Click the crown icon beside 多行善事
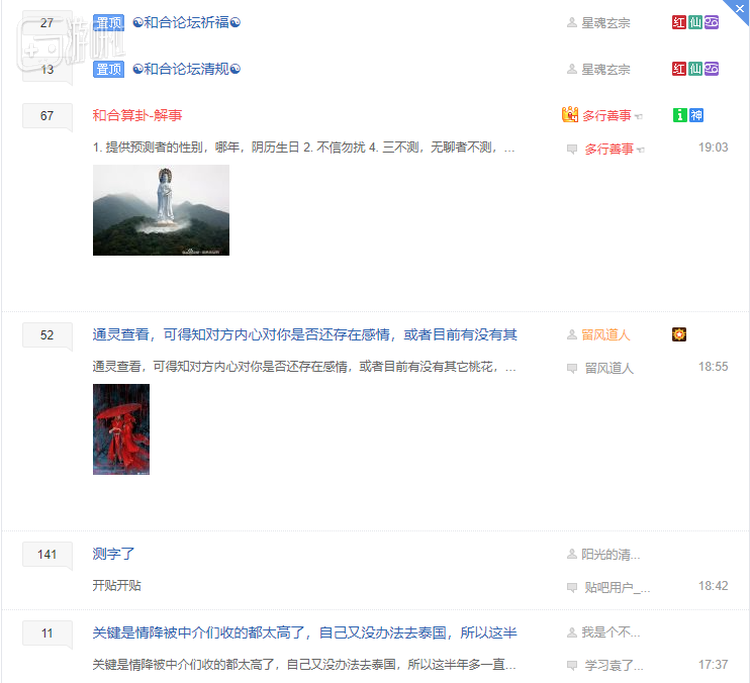This screenshot has width=750, height=683. [x=570, y=115]
